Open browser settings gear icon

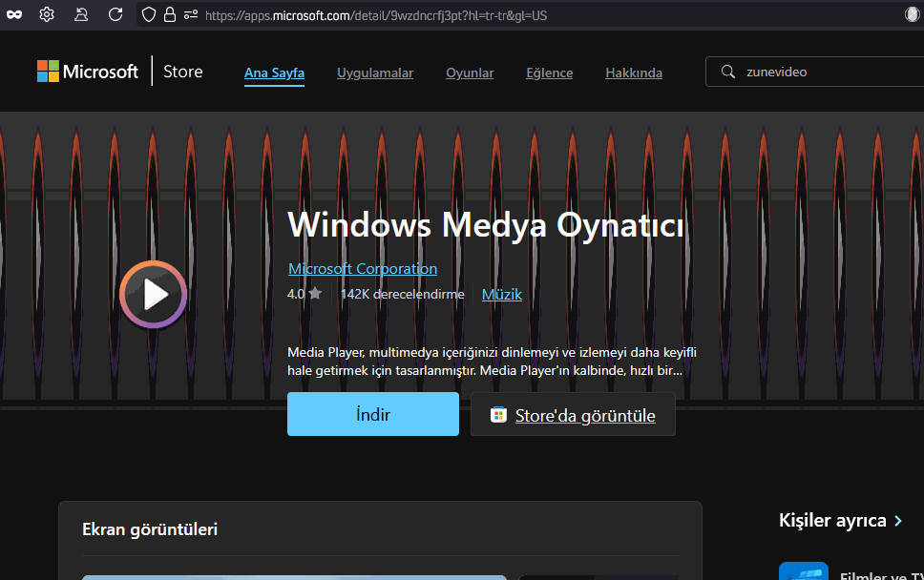(x=47, y=14)
